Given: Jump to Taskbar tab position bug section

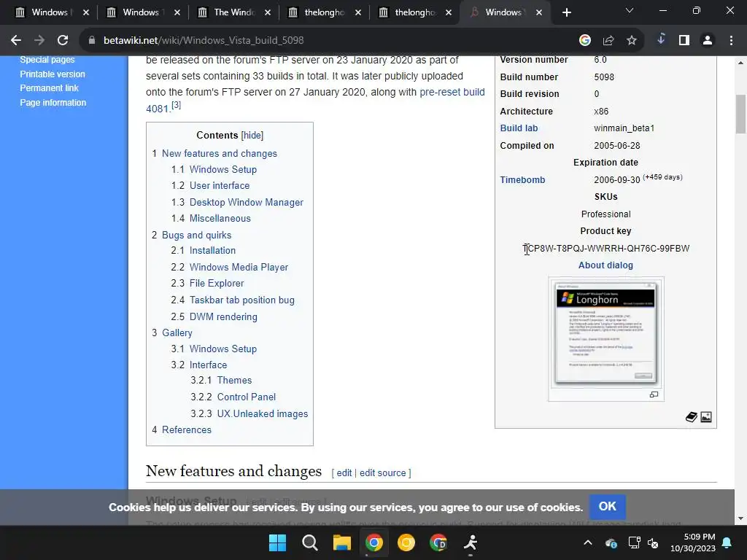Looking at the screenshot, I should 242,300.
